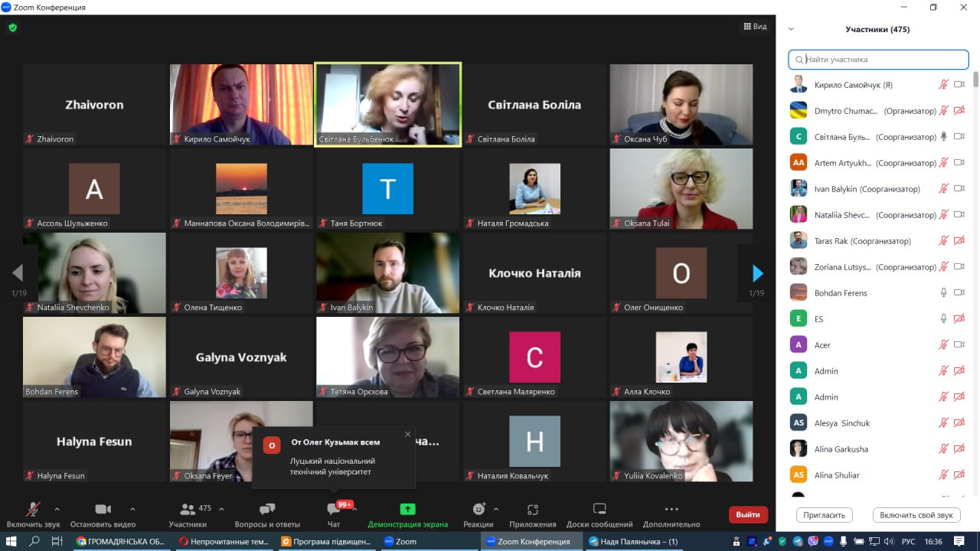Toggle the mic icon for Alina Garkusha
The width and height of the screenshot is (980, 551).
click(x=943, y=449)
